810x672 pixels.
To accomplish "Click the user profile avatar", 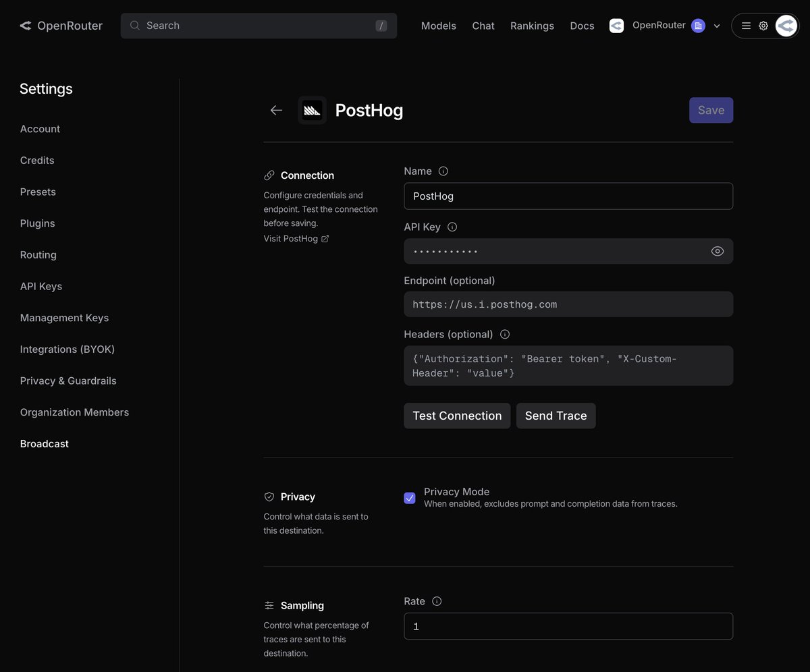I will 786,26.
